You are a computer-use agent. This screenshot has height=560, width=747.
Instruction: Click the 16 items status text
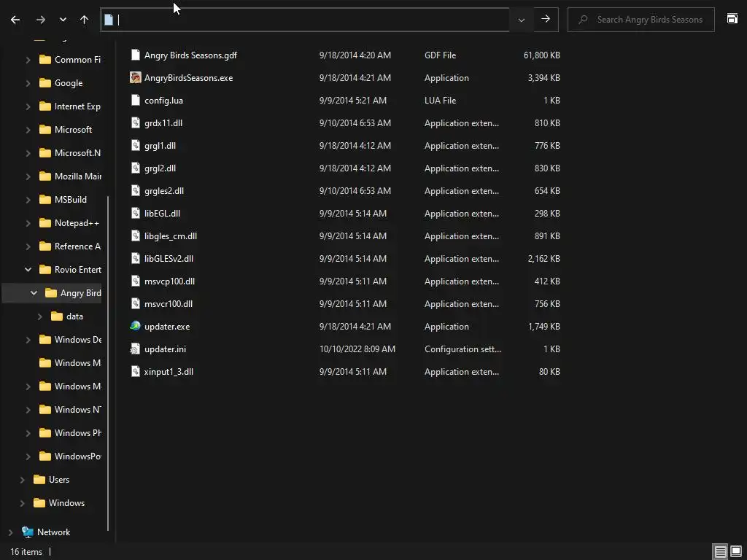[x=26, y=552]
